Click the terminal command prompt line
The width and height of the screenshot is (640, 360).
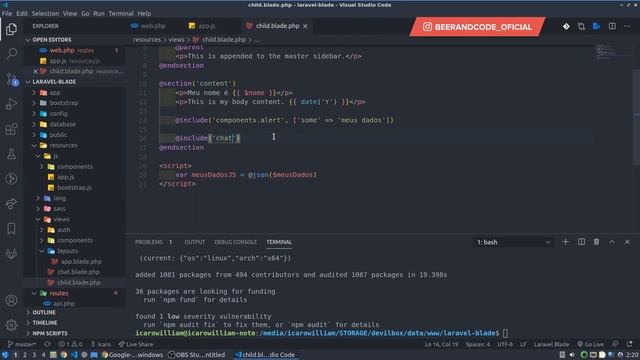point(322,333)
